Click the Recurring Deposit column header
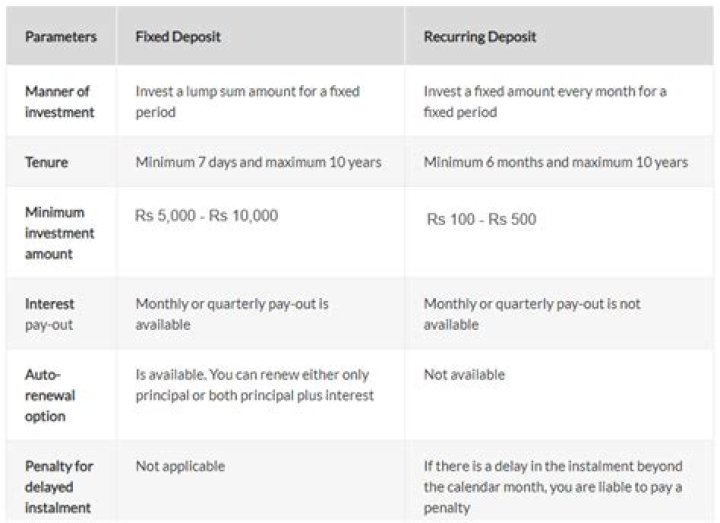This screenshot has width=720, height=523. click(x=480, y=37)
